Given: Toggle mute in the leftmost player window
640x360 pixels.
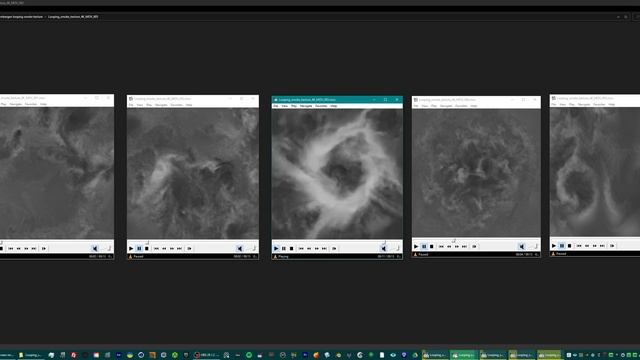Looking at the screenshot, I should click(95, 248).
